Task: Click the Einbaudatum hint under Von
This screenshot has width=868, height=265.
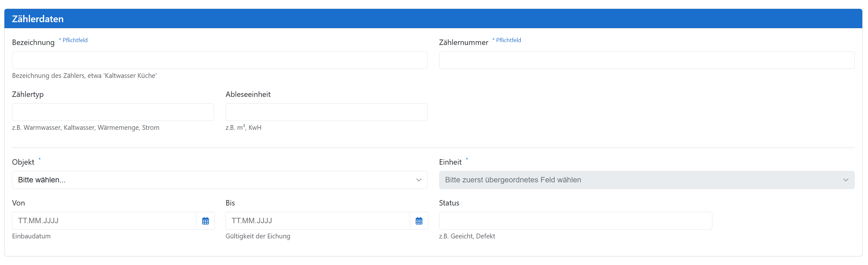Action: [31, 236]
